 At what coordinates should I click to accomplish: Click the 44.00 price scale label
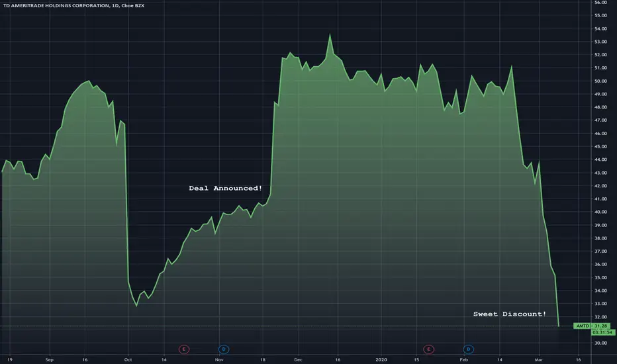point(600,159)
